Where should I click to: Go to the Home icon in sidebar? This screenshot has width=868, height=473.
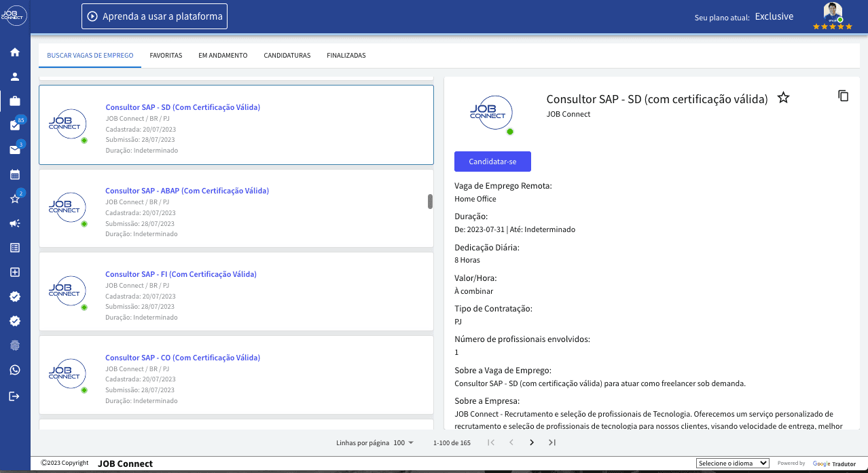15,52
